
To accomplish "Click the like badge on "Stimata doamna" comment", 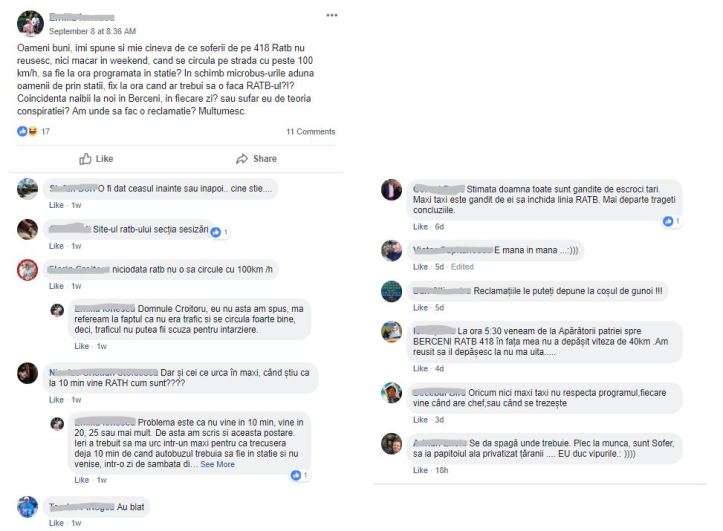I will point(670,221).
